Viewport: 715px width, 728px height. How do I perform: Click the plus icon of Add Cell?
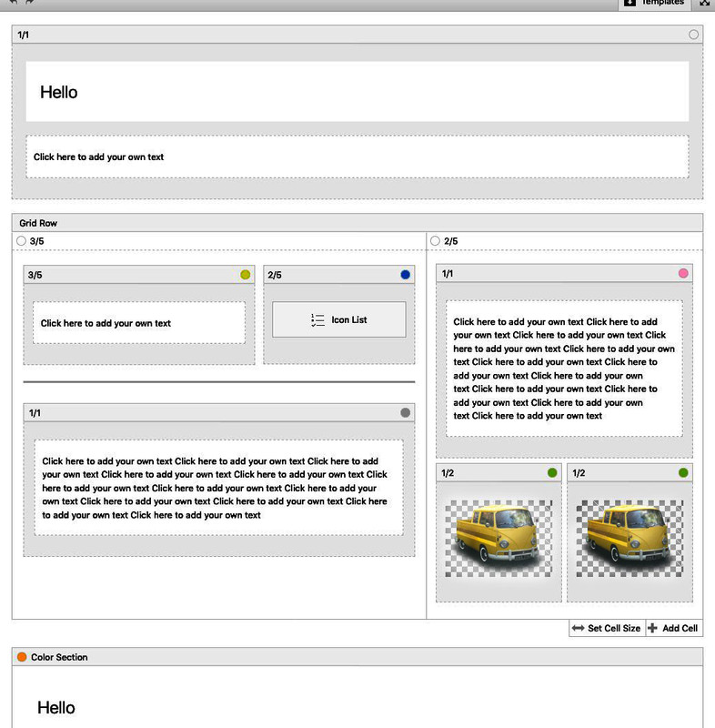click(x=652, y=628)
